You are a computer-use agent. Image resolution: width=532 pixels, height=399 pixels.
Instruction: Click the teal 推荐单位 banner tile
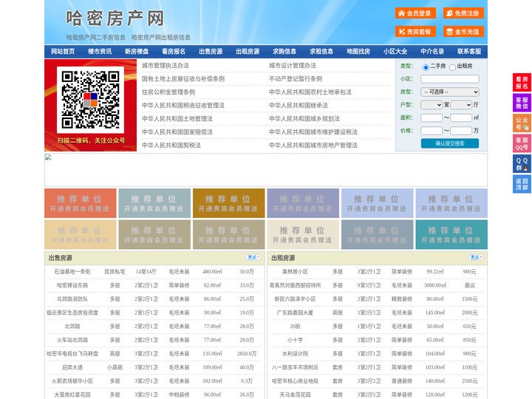coord(451,235)
